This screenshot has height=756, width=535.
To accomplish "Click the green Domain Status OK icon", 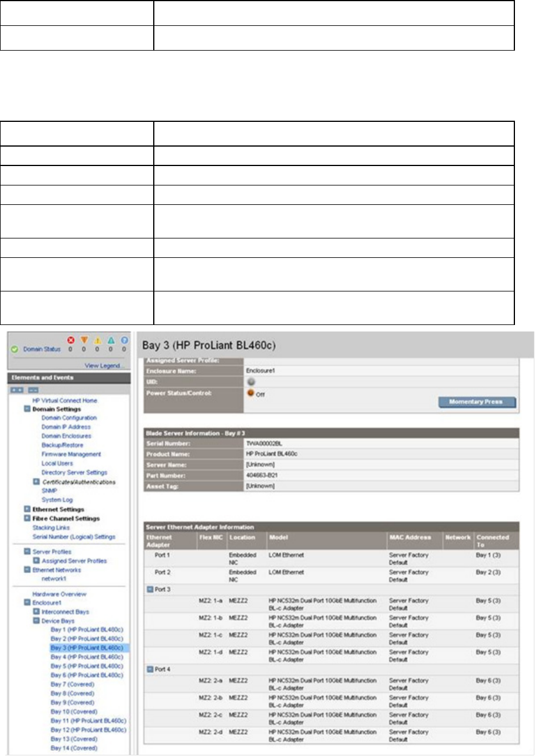I will [x=15, y=349].
